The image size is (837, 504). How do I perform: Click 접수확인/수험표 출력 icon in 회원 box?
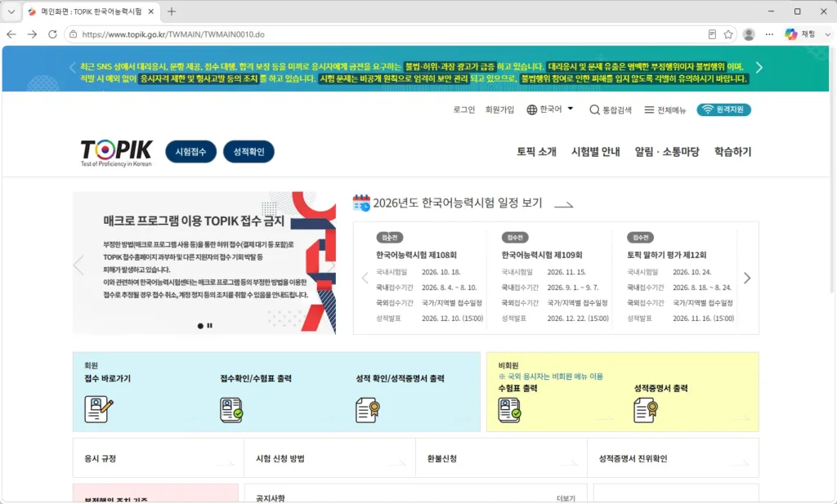point(231,410)
